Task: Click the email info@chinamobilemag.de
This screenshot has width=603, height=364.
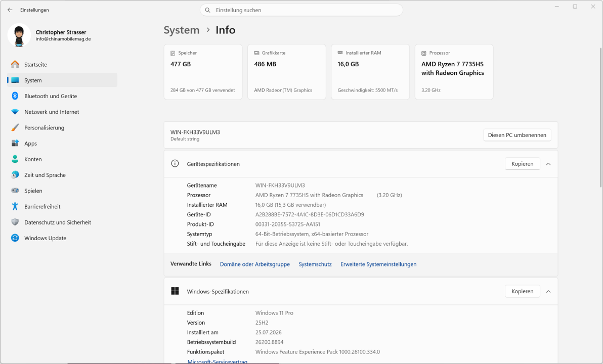Action: click(63, 39)
